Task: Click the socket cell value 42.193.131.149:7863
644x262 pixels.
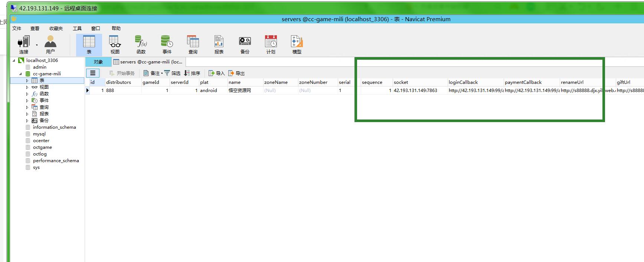Action: click(415, 90)
